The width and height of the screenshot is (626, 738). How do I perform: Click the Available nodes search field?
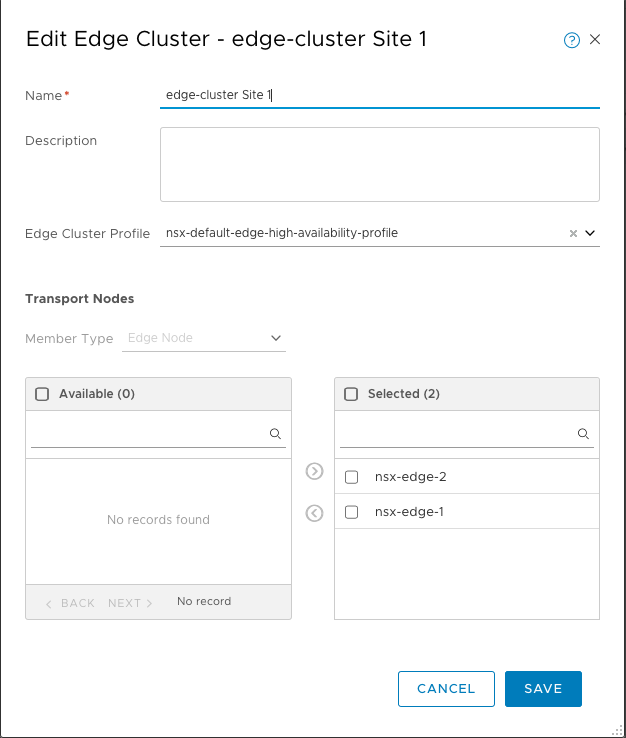point(148,434)
